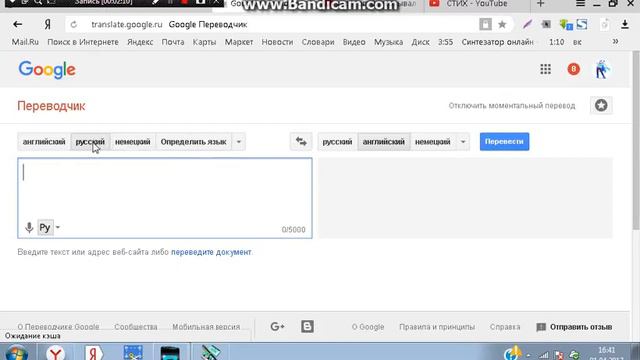The image size is (640, 360).
Task: Open the Windows Start button
Action: (17, 353)
